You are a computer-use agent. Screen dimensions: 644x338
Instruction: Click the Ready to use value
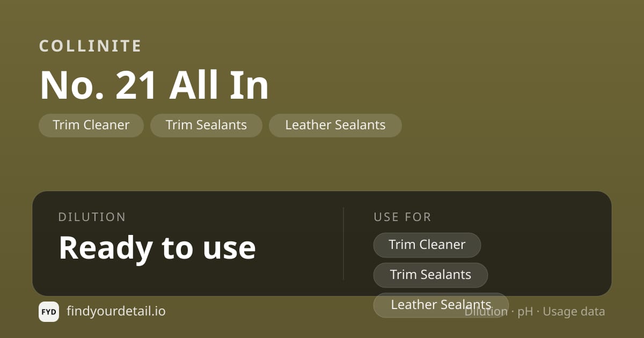(x=157, y=247)
